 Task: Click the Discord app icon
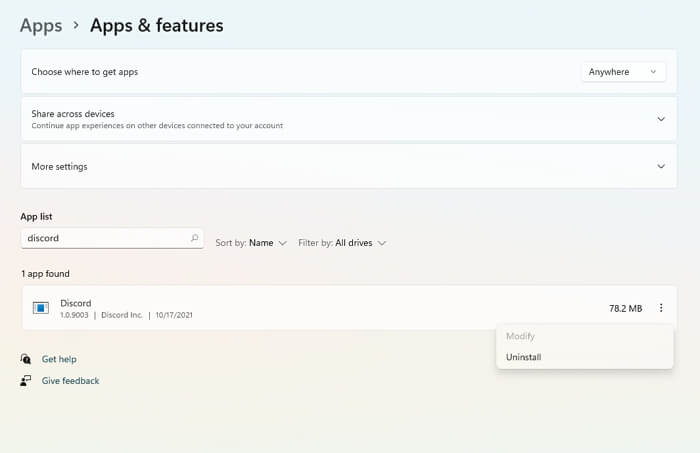click(x=41, y=308)
